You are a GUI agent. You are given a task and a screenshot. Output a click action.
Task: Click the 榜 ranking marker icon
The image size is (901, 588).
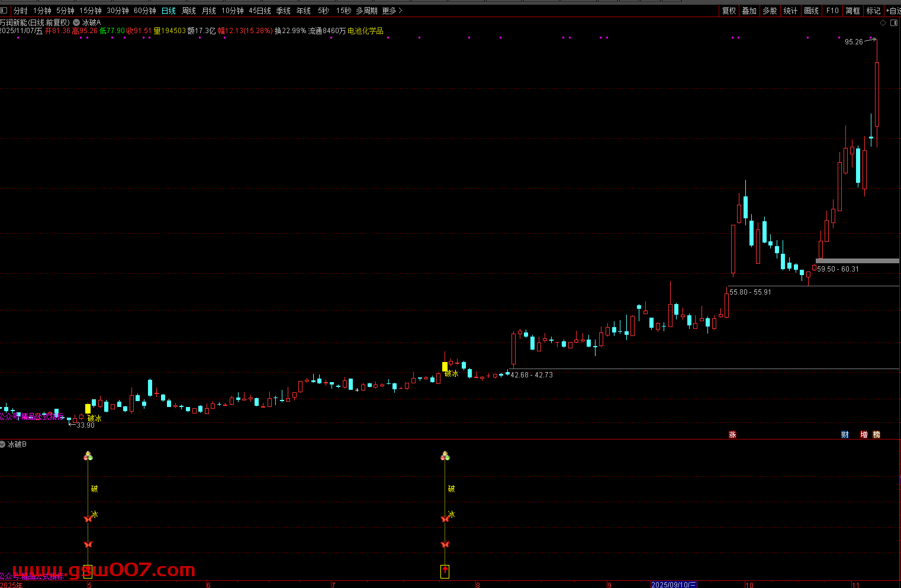coord(877,435)
